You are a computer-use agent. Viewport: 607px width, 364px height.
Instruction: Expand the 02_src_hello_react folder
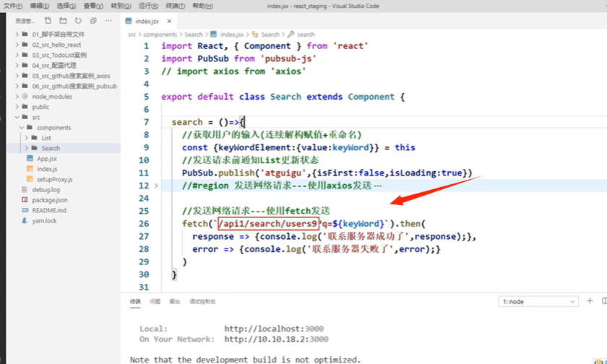pos(17,45)
